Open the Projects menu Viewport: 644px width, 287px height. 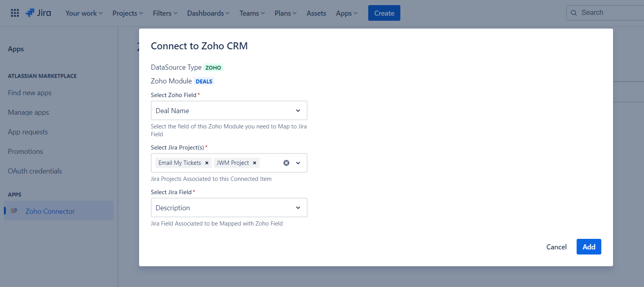click(x=128, y=13)
